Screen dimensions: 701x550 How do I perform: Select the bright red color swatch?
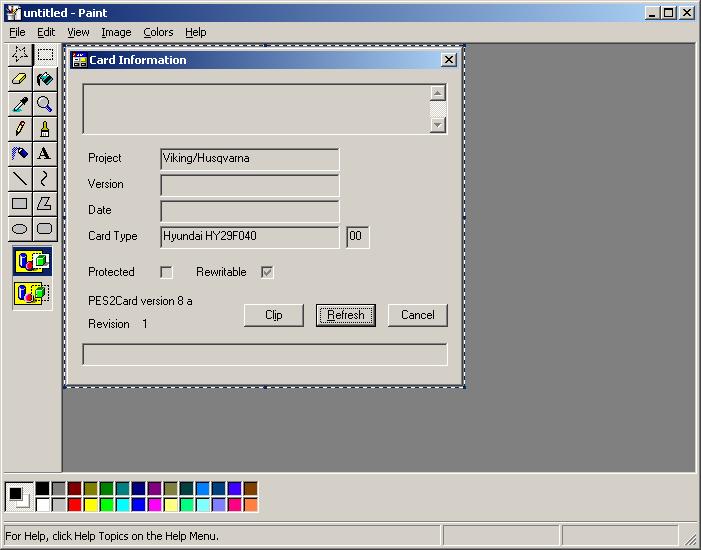75,505
